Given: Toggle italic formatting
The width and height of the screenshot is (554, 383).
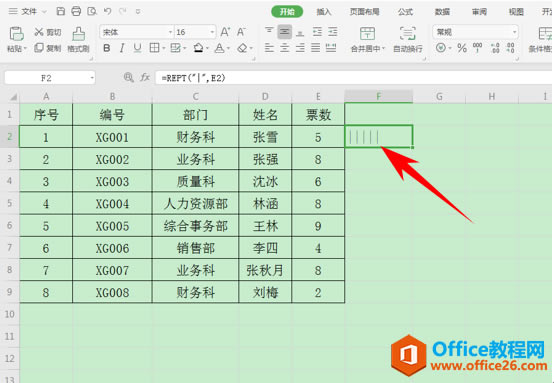Looking at the screenshot, I should pyautogui.click(x=122, y=48).
